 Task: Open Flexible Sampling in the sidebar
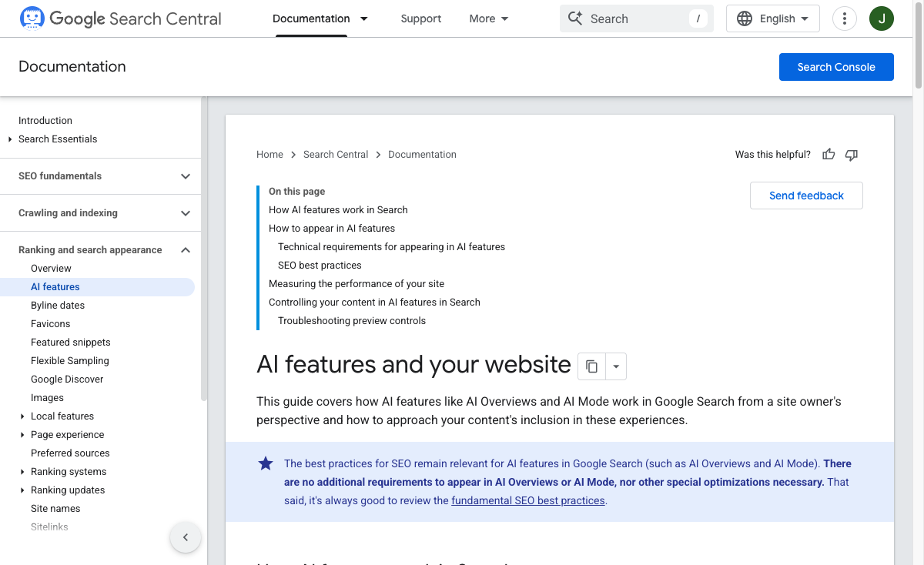70,361
